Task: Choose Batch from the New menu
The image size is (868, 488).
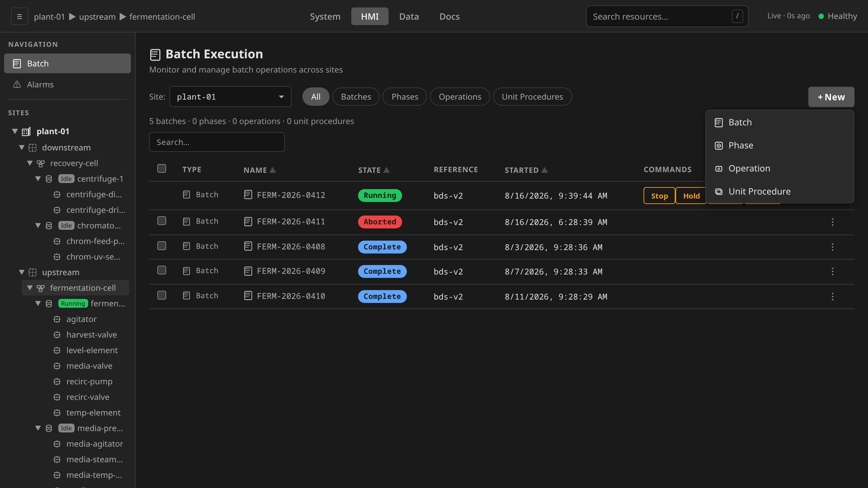Action: (780, 122)
